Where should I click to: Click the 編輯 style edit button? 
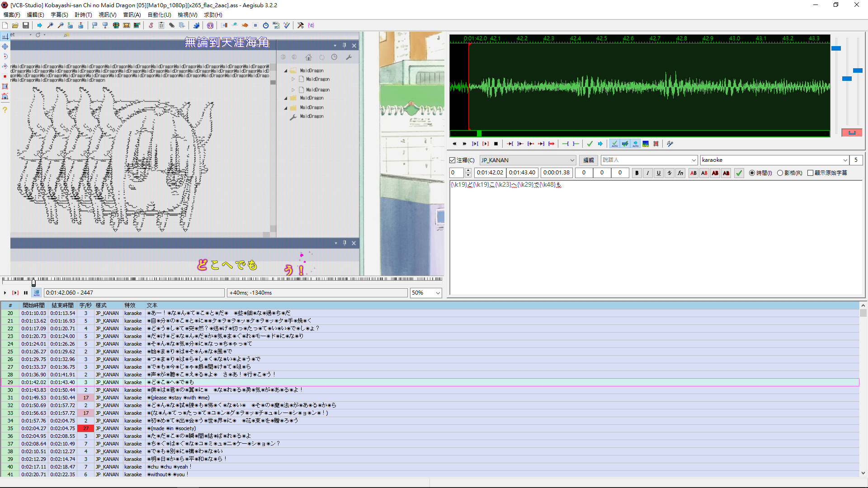[x=588, y=160]
